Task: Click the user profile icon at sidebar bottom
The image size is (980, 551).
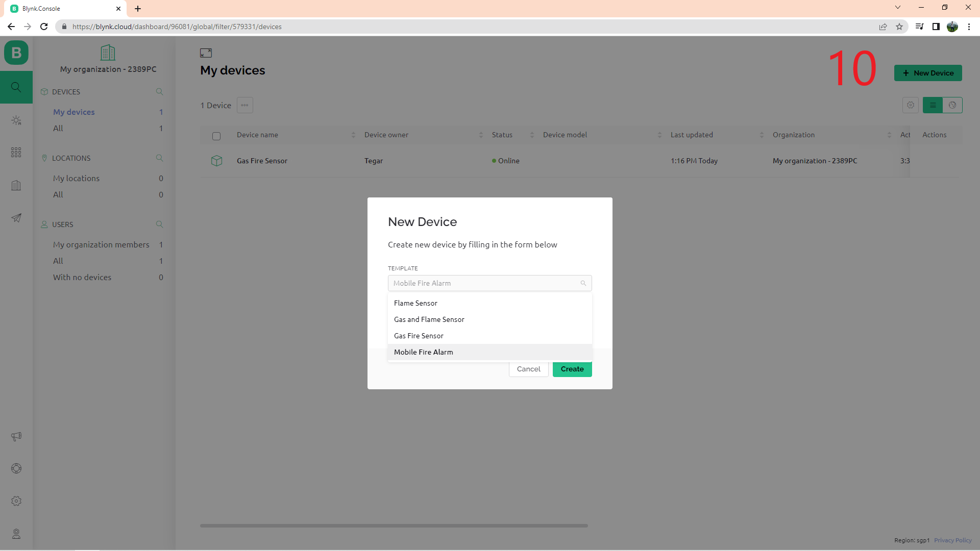Action: point(16,534)
